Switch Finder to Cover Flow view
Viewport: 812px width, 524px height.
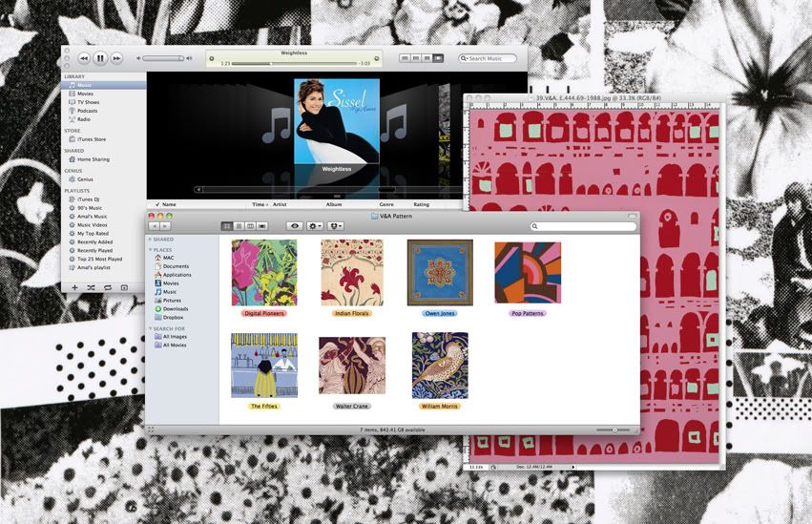tap(262, 226)
